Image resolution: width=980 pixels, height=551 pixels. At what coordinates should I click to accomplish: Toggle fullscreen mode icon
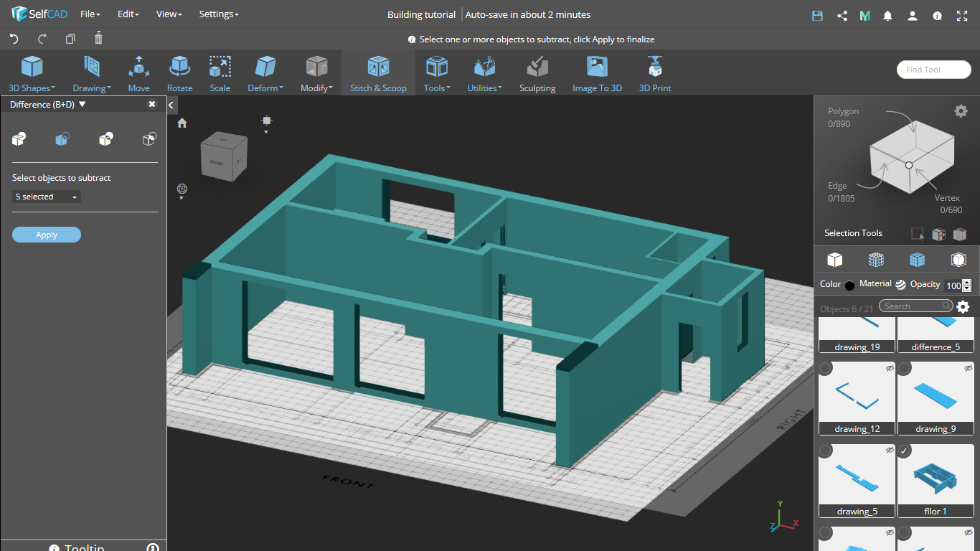click(962, 15)
